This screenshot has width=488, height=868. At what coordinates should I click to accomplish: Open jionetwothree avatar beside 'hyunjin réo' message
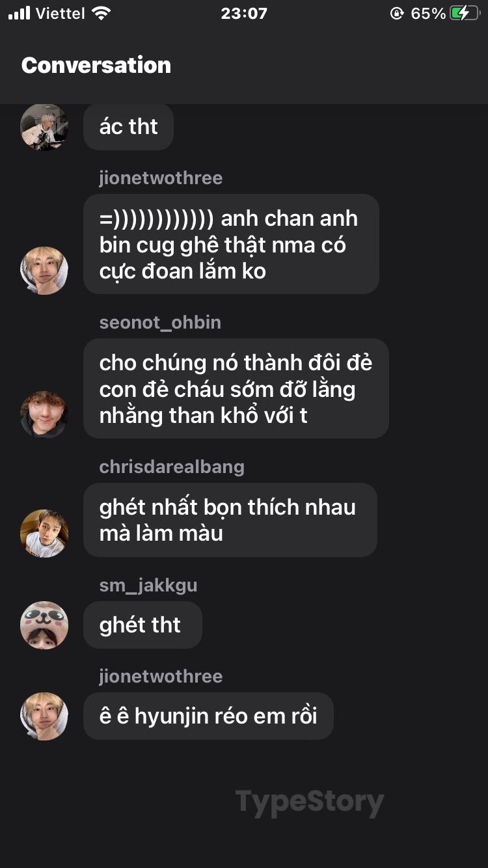(44, 716)
